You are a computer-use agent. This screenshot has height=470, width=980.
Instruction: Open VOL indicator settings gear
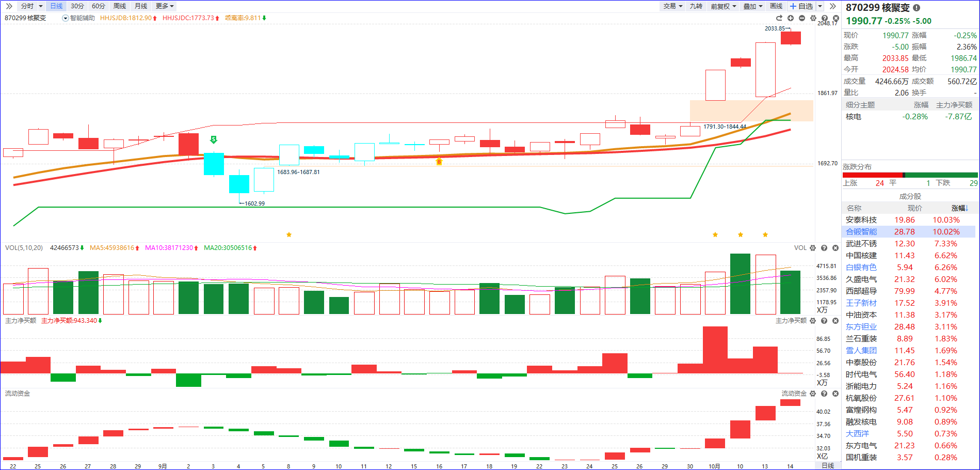pos(813,248)
